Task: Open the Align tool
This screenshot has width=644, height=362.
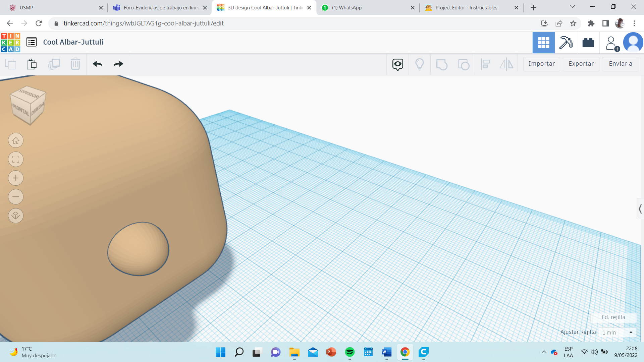Action: [485, 64]
